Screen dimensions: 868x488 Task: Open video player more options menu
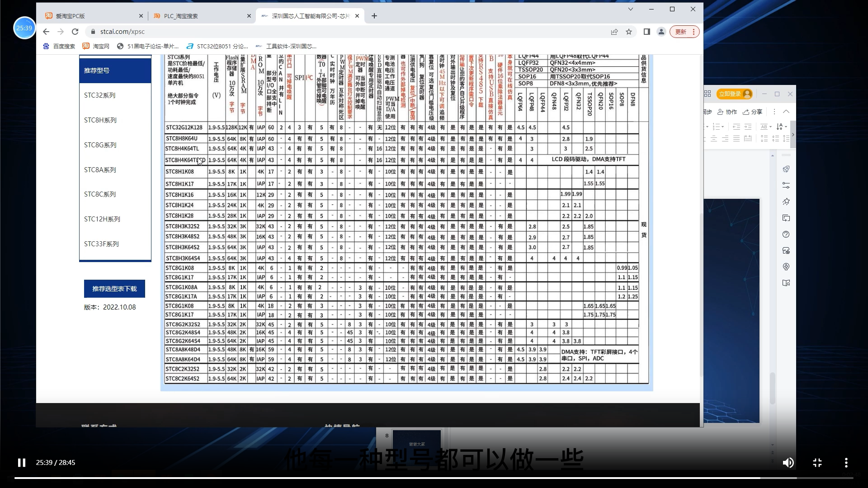coord(846,463)
